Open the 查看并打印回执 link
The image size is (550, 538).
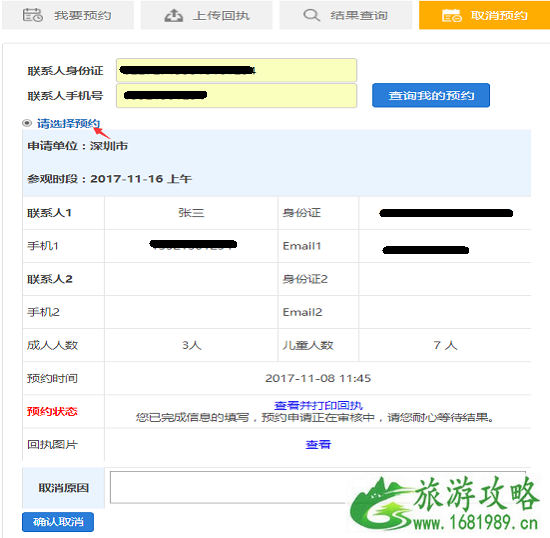coord(318,405)
